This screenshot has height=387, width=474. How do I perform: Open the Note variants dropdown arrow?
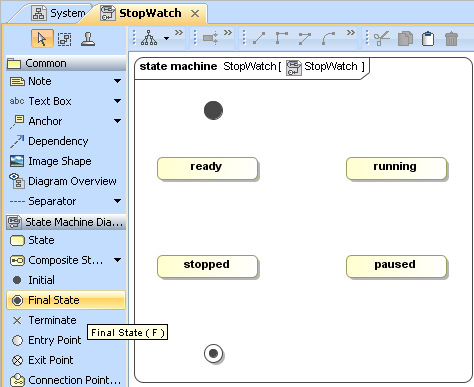click(x=117, y=81)
